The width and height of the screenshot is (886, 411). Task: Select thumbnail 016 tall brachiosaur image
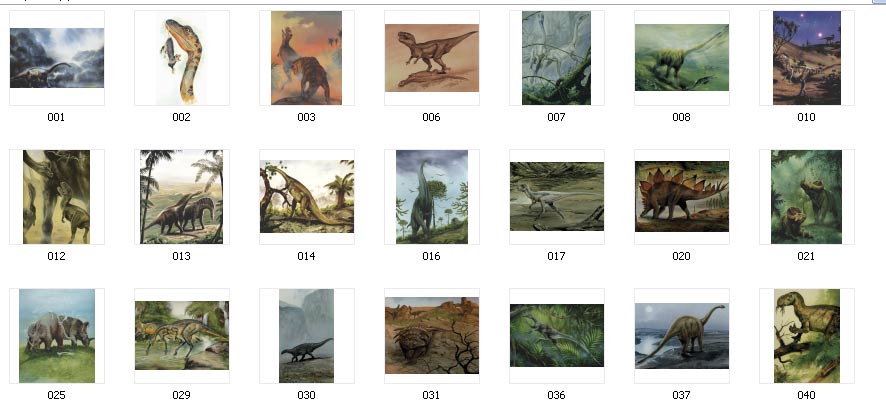pyautogui.click(x=432, y=197)
